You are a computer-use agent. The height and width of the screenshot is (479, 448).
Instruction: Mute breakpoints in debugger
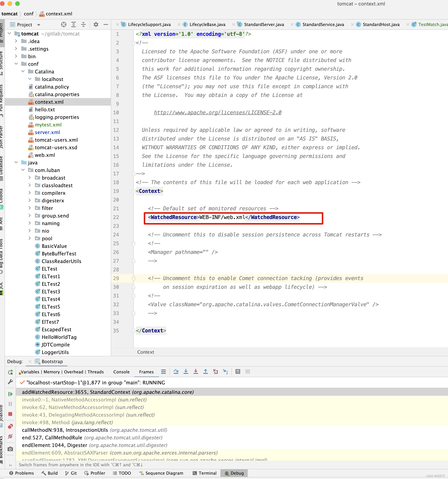pos(10,436)
